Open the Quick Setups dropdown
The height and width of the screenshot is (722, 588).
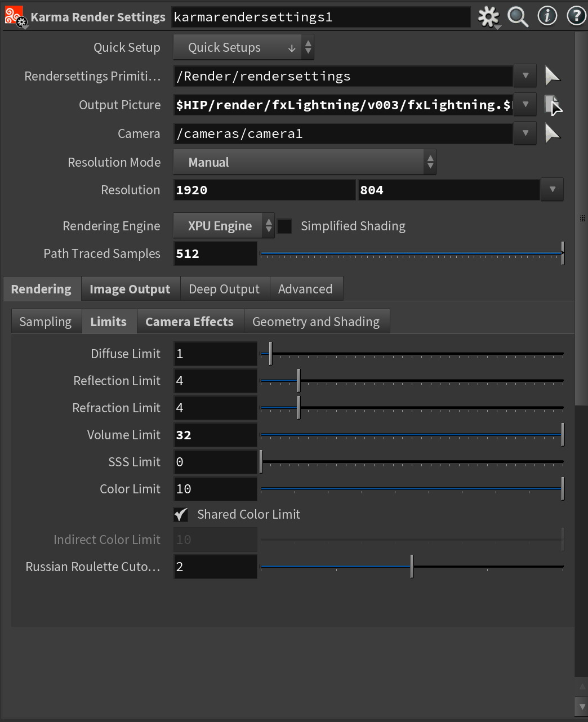243,47
